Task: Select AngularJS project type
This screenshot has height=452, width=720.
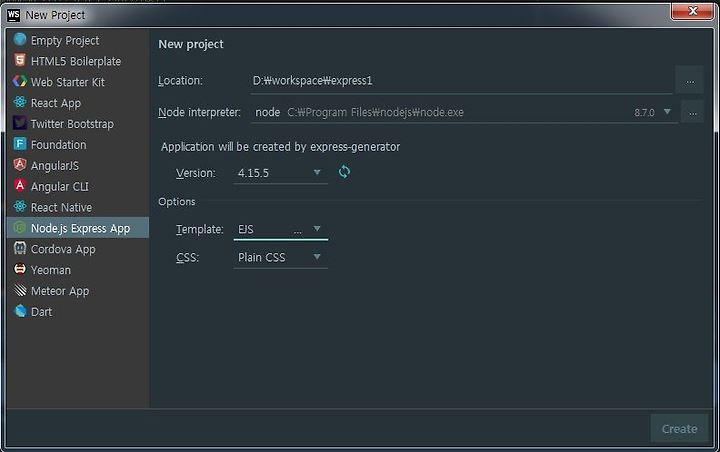Action: point(78,165)
